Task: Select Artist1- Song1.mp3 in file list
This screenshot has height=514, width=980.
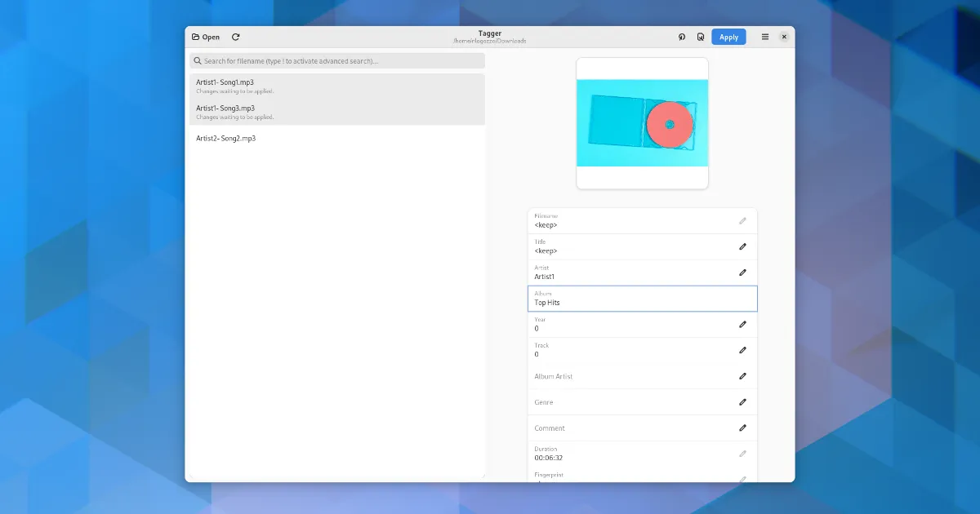Action: [336, 86]
